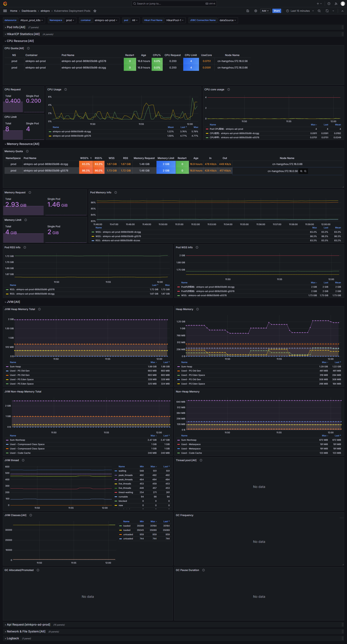Open dashboard settings gear icon
347x644 pixels.
(256, 11)
